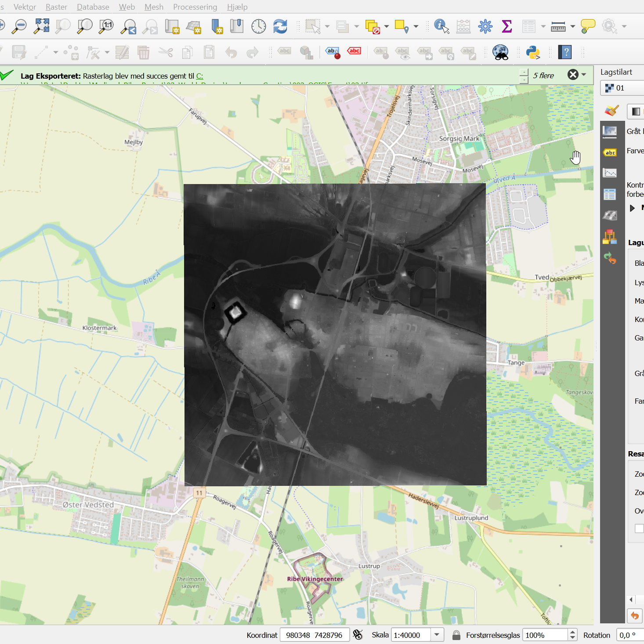Zoom to the active layer

(84, 26)
